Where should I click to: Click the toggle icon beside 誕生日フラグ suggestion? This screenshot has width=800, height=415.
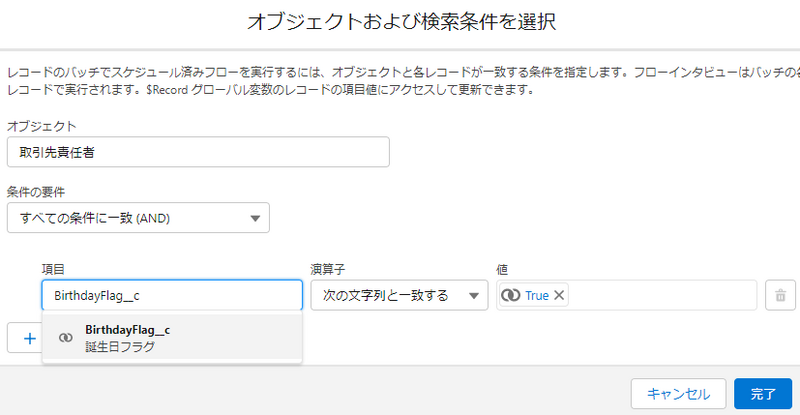point(66,338)
